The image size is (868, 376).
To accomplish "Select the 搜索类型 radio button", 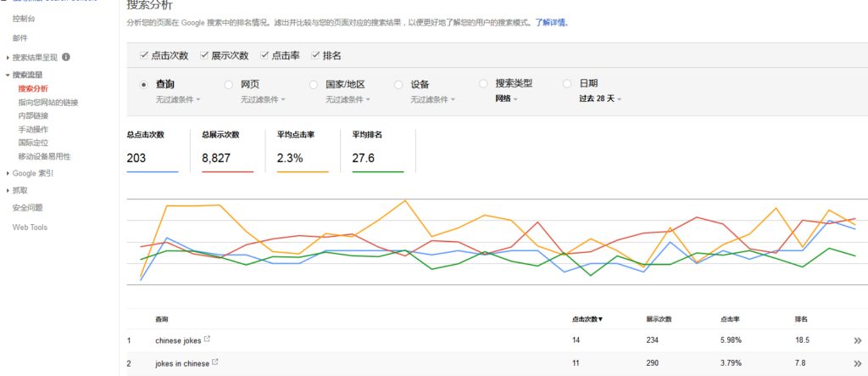I will tap(483, 84).
